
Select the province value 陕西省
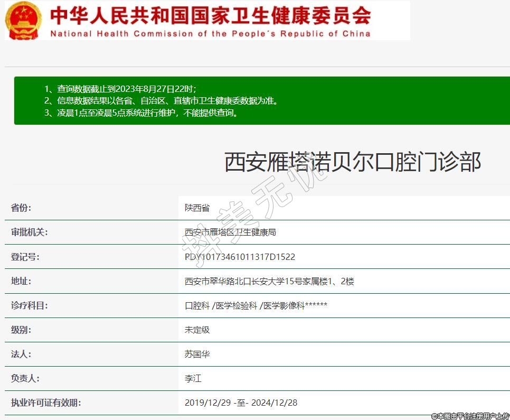[197, 208]
